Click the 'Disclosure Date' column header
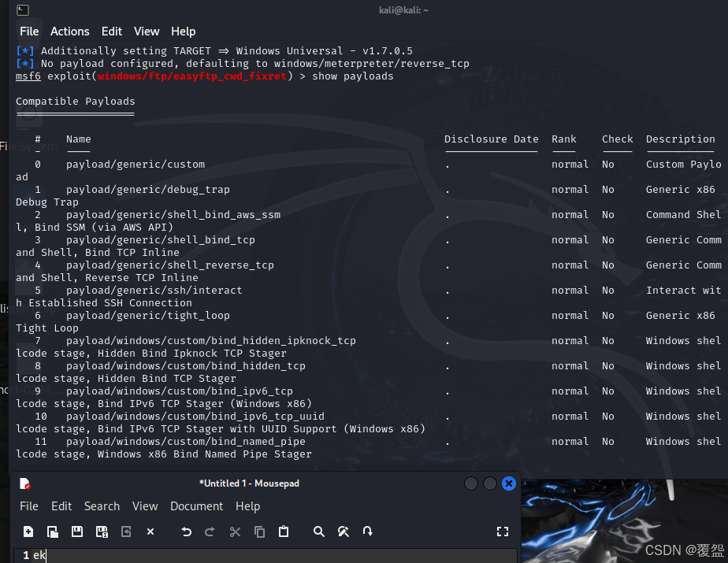The height and width of the screenshot is (563, 728). coord(491,139)
